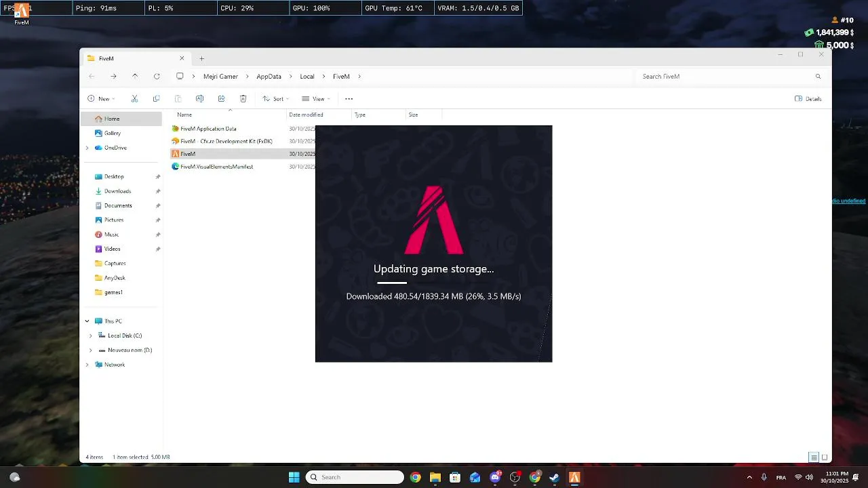Image resolution: width=868 pixels, height=488 pixels.
Task: Click the 'dio undefined' link at right edge
Action: (849, 201)
